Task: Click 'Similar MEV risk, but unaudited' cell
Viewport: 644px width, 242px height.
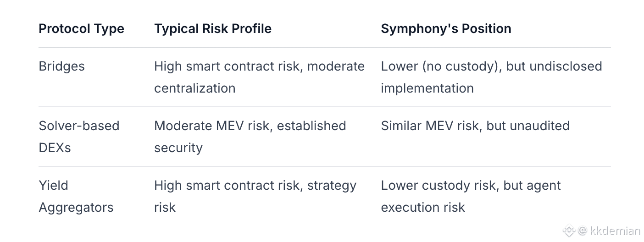Action: 475,126
